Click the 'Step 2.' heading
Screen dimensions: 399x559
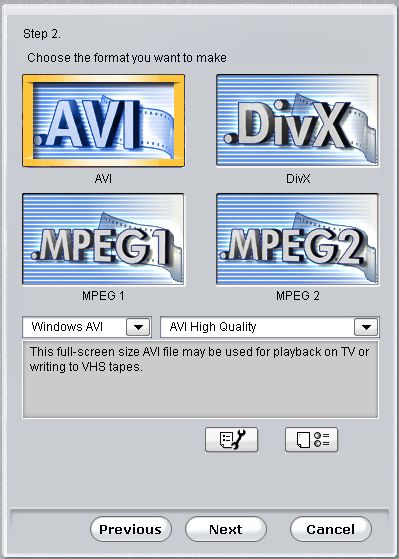tap(42, 34)
